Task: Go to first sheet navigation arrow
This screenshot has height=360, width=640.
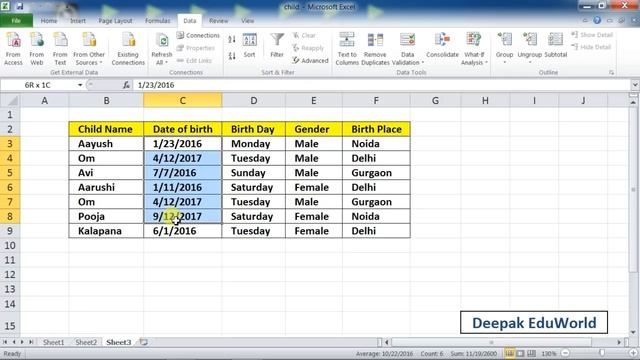Action: (x=5, y=342)
